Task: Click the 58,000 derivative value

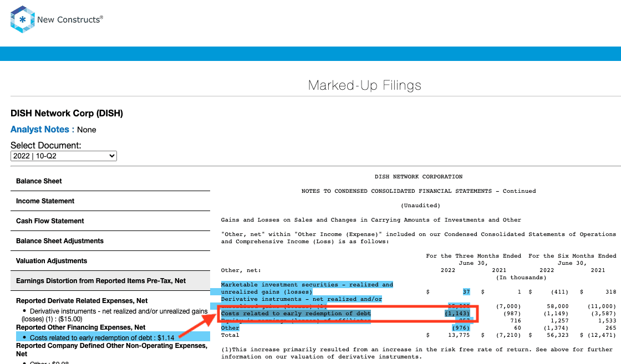Action: coord(558,306)
